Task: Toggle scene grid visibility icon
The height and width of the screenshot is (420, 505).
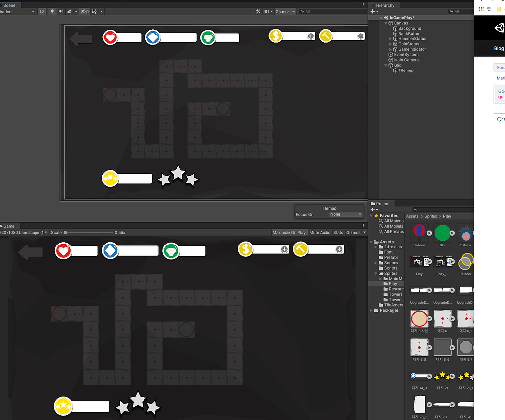Action: (94, 12)
